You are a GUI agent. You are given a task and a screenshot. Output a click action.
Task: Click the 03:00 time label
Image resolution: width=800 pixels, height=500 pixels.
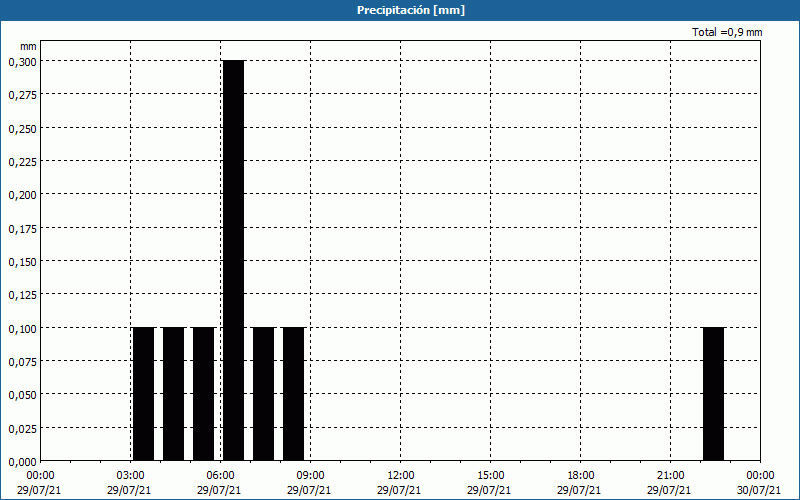131,476
